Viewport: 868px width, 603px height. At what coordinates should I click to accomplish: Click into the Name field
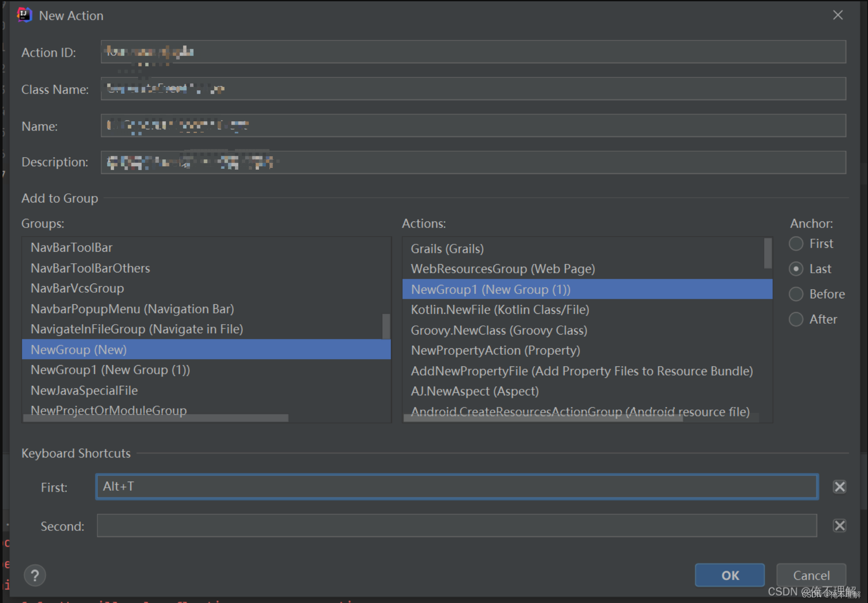[x=473, y=126]
